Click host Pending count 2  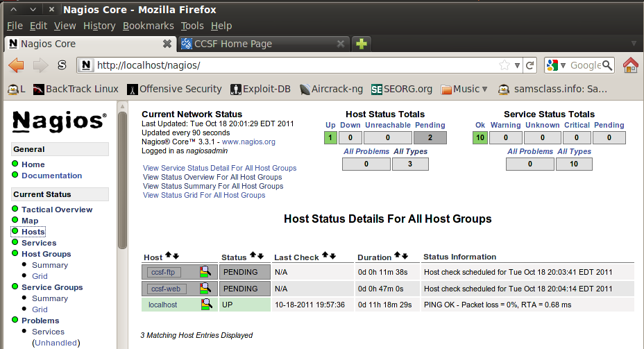pos(430,137)
